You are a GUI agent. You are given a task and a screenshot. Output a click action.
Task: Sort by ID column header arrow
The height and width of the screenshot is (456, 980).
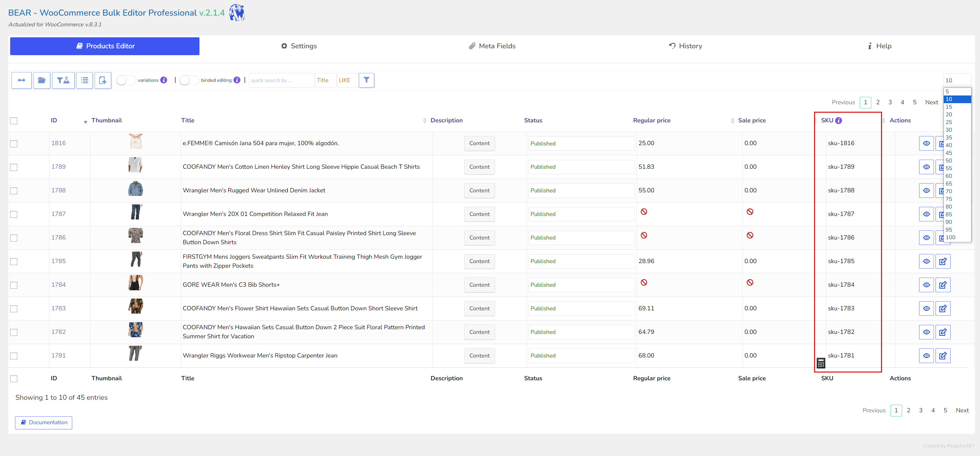coord(86,122)
